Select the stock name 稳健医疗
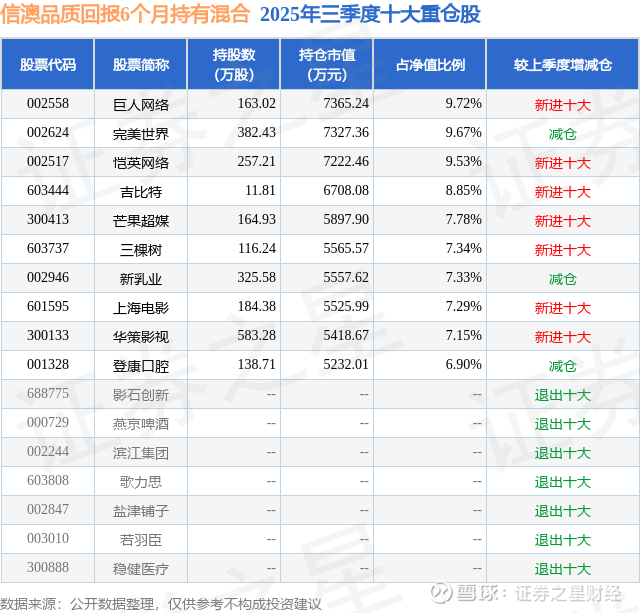This screenshot has width=640, height=613. coord(141,569)
